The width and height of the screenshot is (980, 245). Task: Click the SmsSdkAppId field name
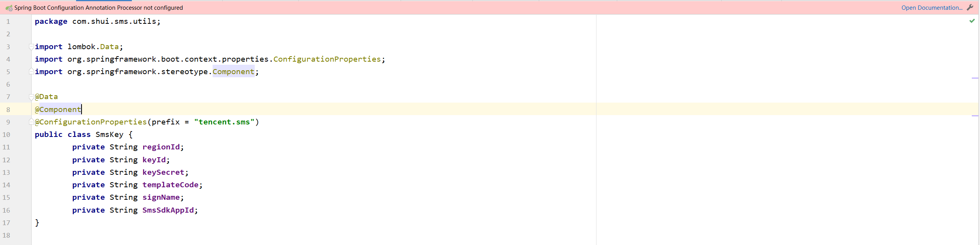pyautogui.click(x=168, y=210)
